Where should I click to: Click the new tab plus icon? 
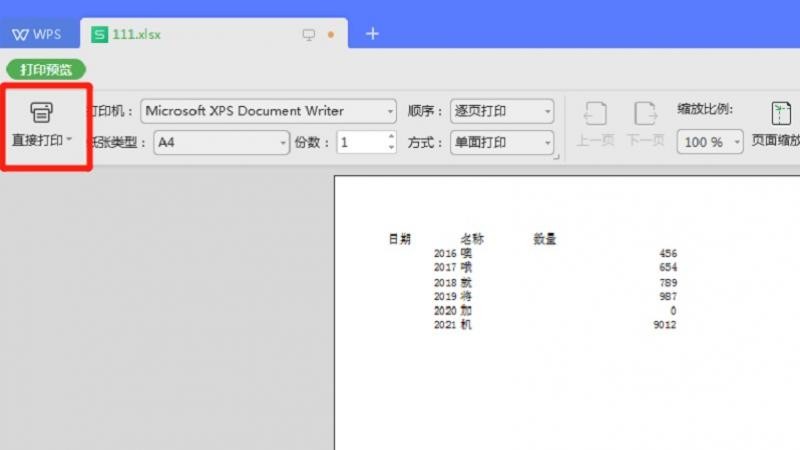click(372, 34)
